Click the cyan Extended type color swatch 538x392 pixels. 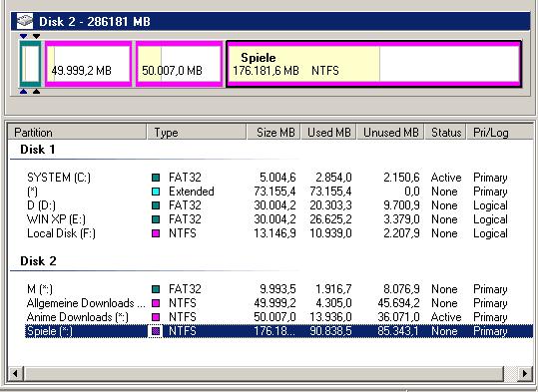pos(156,192)
